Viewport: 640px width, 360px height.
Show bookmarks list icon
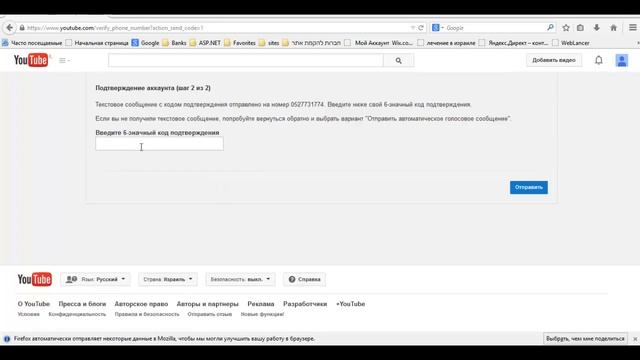click(x=580, y=28)
